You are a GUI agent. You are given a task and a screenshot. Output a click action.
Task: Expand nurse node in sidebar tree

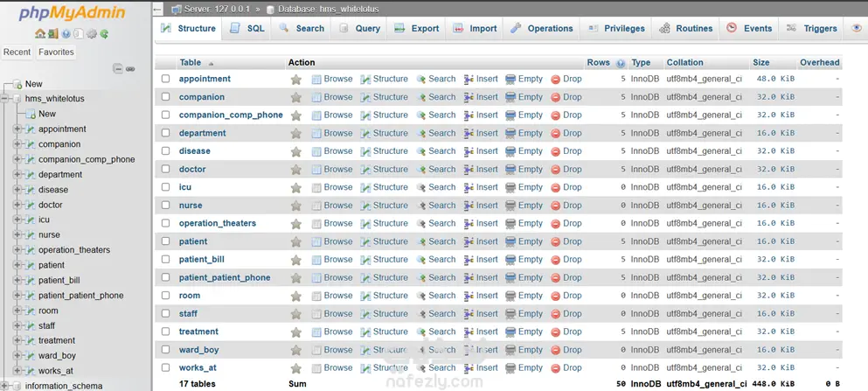(17, 234)
